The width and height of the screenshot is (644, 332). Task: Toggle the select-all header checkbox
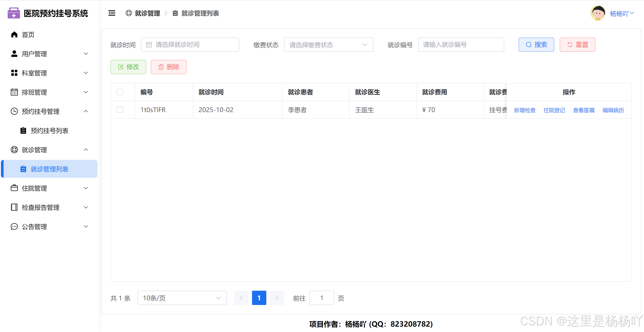(120, 92)
